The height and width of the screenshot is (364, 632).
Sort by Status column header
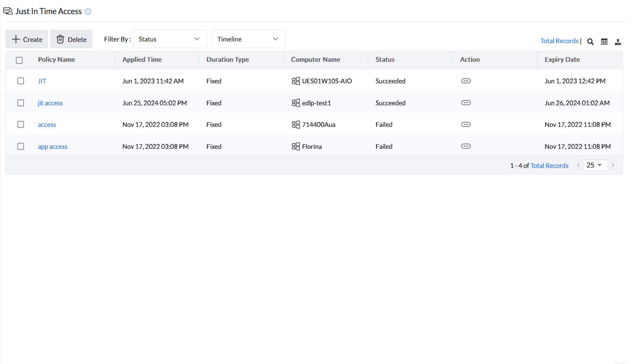point(385,60)
